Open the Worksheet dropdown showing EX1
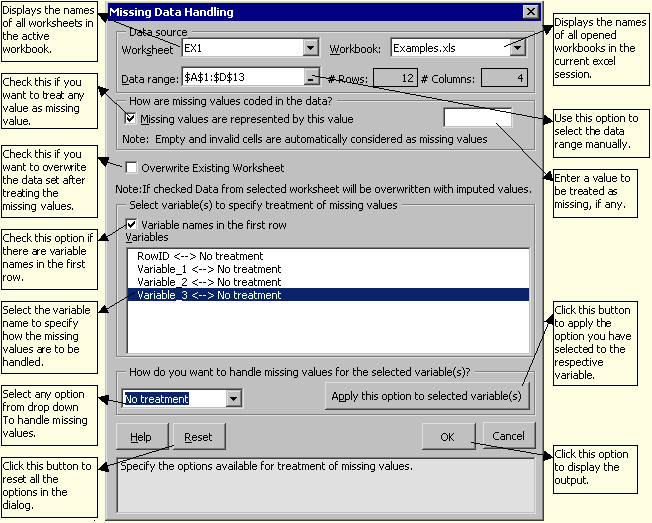The width and height of the screenshot is (652, 523). coord(310,48)
